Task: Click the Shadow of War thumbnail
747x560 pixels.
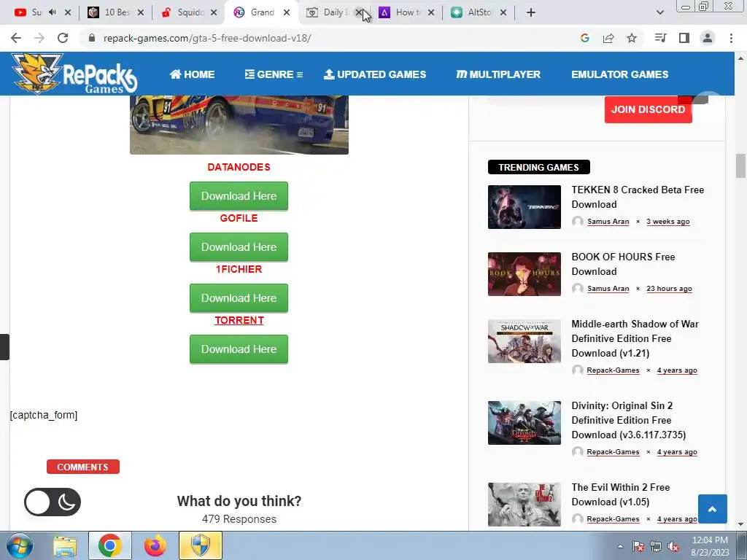Action: coord(524,341)
